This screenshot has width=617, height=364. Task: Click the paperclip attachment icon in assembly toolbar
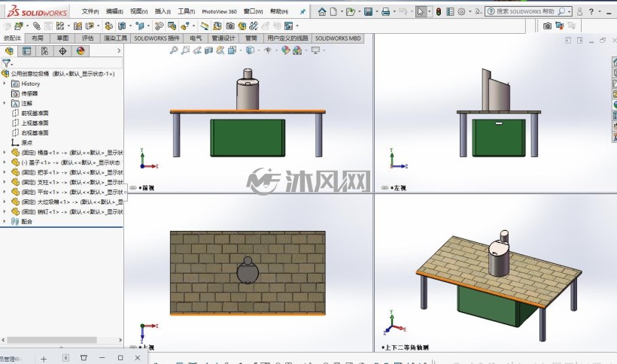tap(37, 26)
